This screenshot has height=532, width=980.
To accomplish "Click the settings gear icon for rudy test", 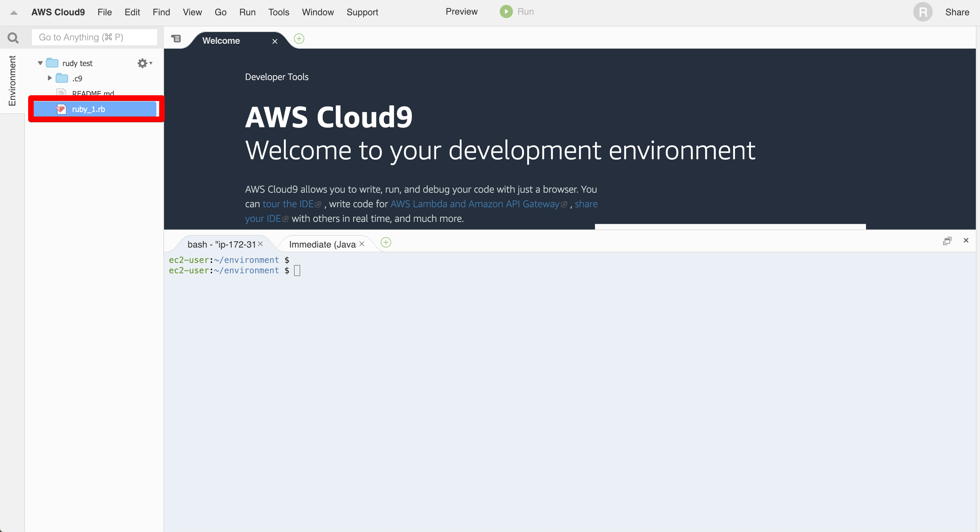I will click(143, 63).
